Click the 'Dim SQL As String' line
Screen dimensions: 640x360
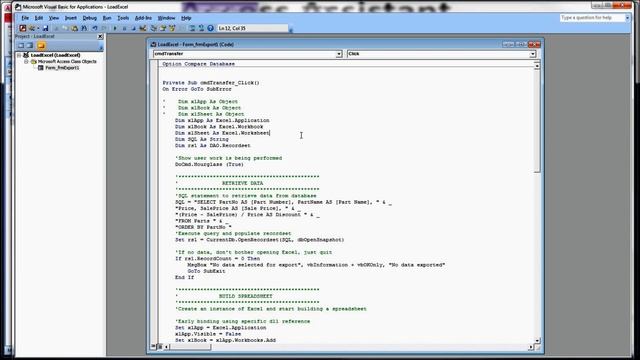pyautogui.click(x=202, y=139)
